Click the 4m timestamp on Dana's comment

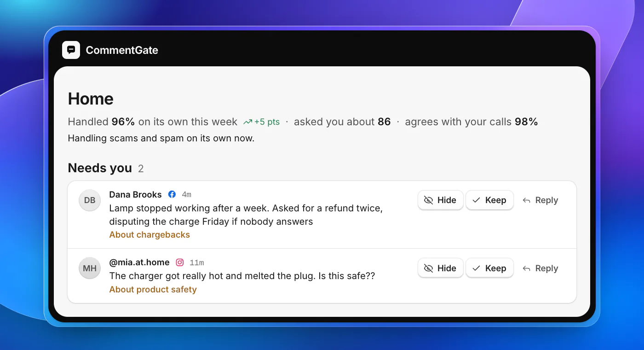tap(186, 194)
